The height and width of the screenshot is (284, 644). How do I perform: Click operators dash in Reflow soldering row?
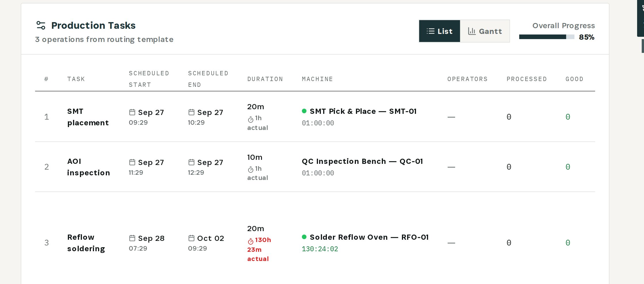451,243
